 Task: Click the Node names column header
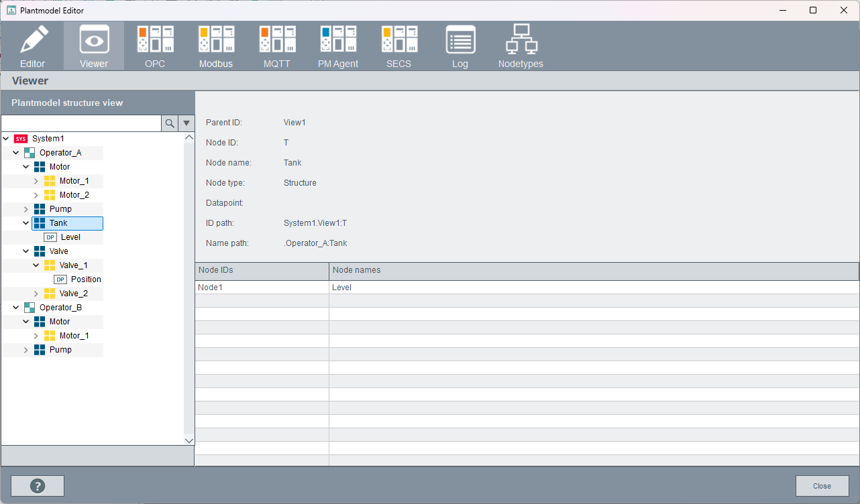(594, 271)
